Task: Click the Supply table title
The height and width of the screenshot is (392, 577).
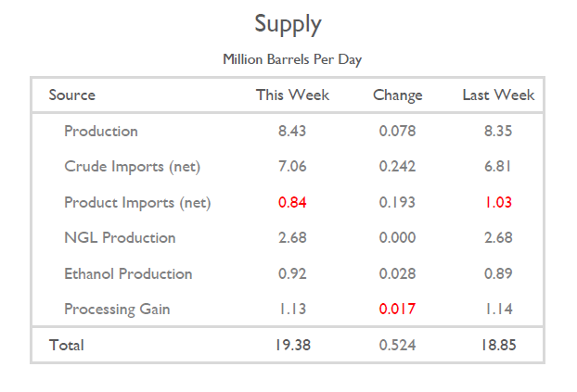Action: [288, 25]
